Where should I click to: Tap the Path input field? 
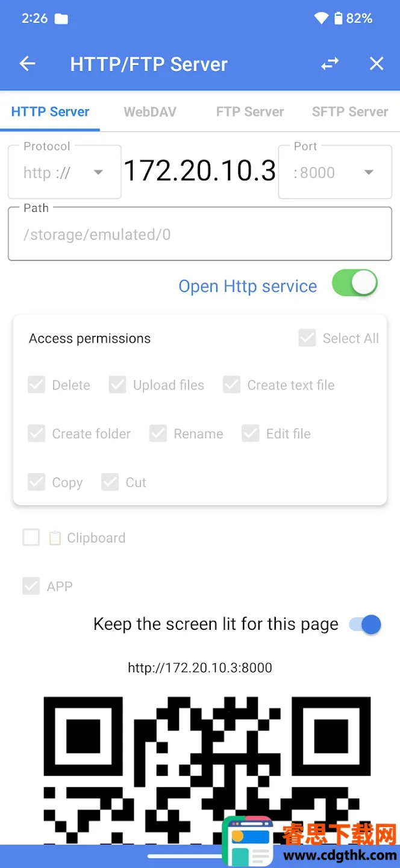[200, 234]
